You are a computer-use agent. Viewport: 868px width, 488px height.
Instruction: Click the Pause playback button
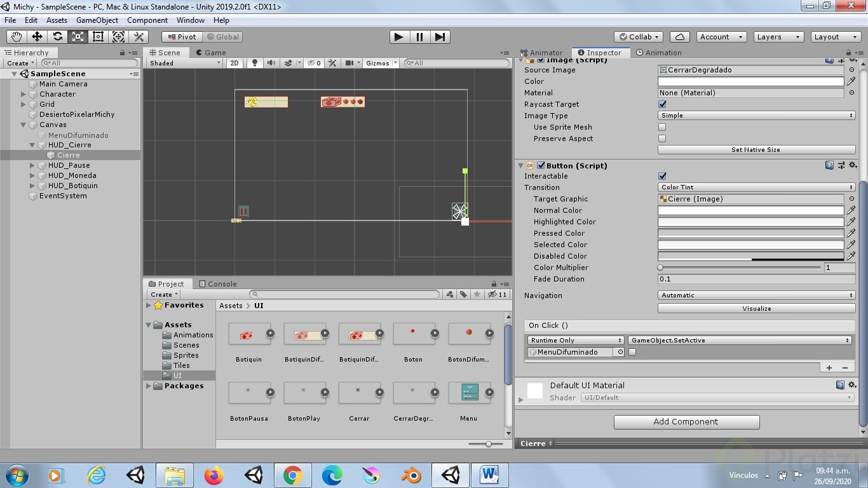[x=419, y=37]
